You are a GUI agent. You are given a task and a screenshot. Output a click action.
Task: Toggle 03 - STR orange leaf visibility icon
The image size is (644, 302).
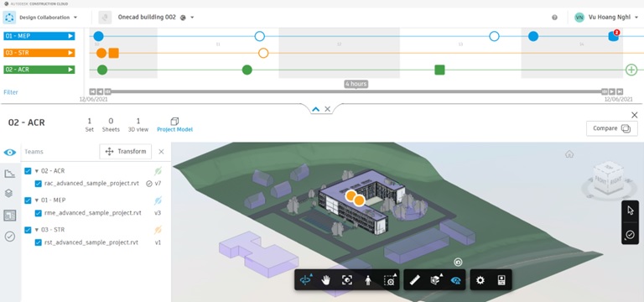[x=158, y=230]
